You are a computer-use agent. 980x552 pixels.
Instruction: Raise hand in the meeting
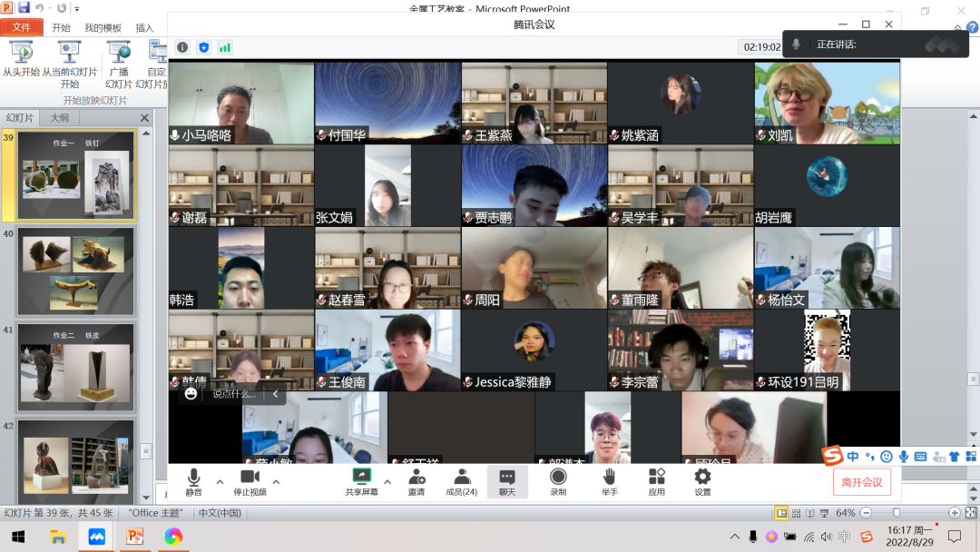pyautogui.click(x=610, y=482)
